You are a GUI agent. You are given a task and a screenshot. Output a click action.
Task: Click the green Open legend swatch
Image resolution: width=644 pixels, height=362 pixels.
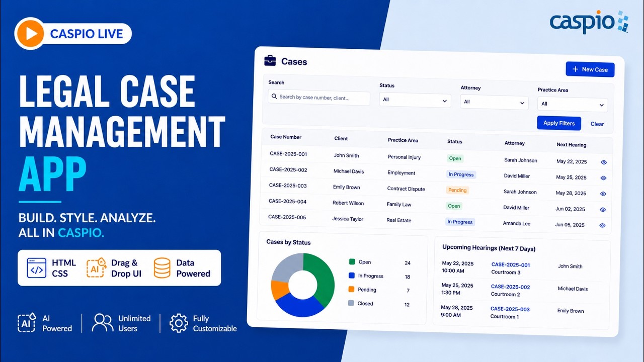(x=352, y=261)
